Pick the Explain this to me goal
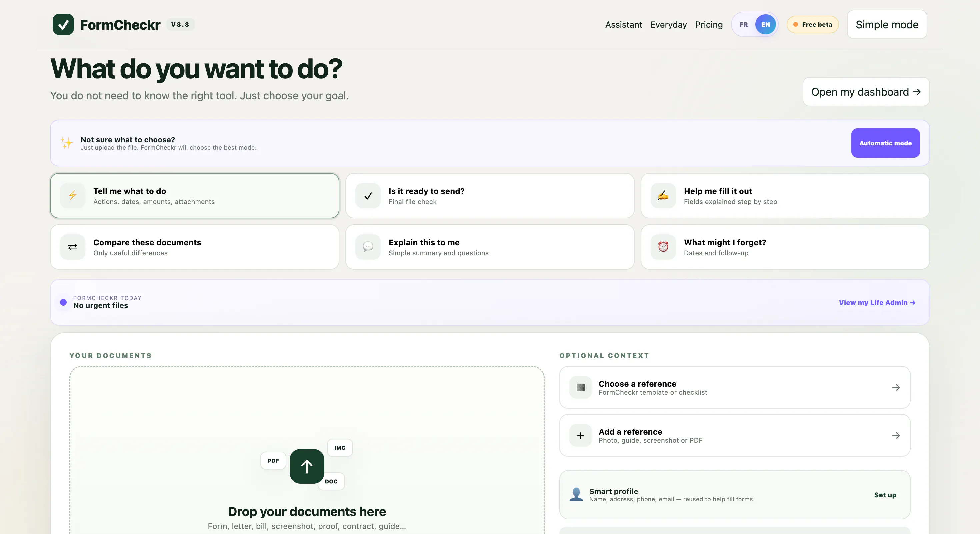Image resolution: width=980 pixels, height=534 pixels. [490, 247]
